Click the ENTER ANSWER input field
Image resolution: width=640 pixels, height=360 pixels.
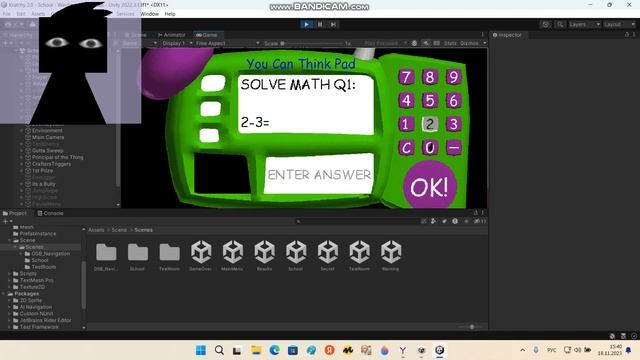[319, 174]
